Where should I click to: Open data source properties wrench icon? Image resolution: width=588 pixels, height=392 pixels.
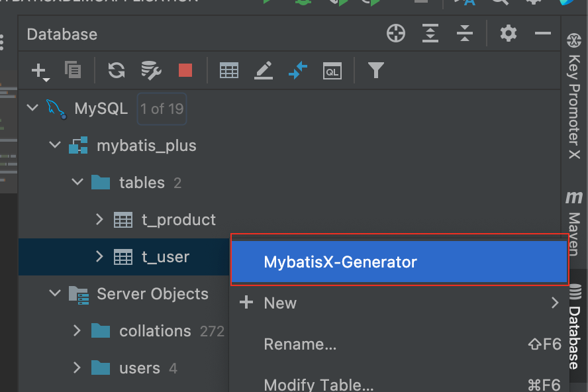(152, 70)
